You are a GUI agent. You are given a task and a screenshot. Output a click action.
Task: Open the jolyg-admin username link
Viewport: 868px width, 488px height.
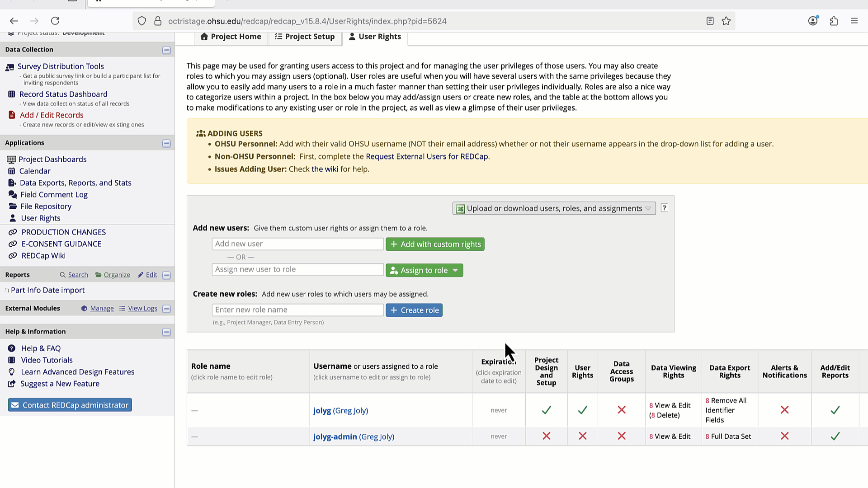point(335,436)
